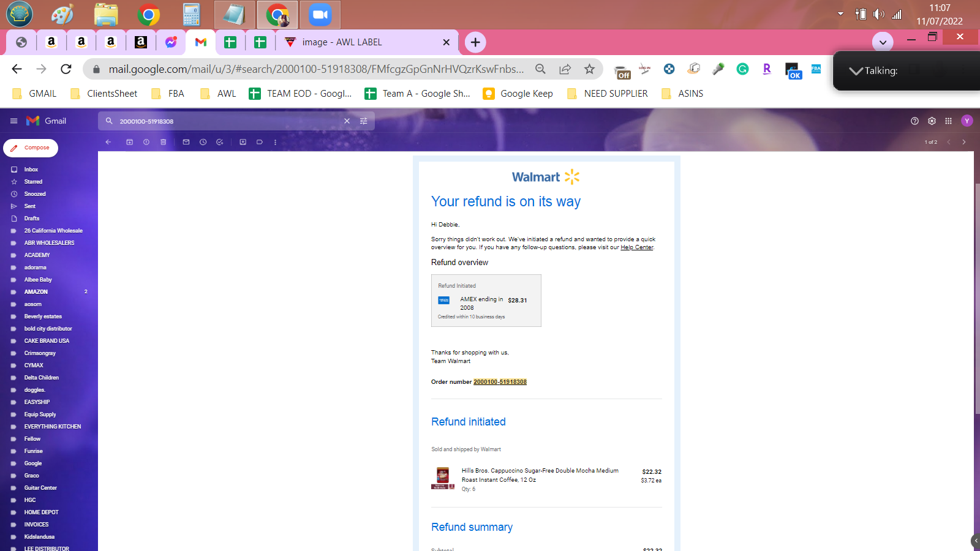The image size is (980, 551).
Task: Open order number 2000100-51918308 link
Action: click(500, 382)
